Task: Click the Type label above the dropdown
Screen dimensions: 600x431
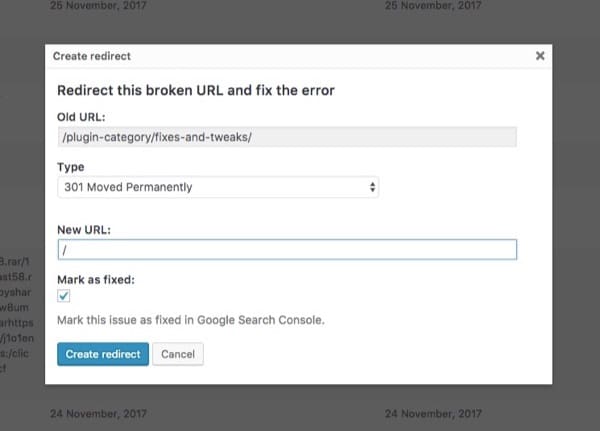Action: coord(71,167)
